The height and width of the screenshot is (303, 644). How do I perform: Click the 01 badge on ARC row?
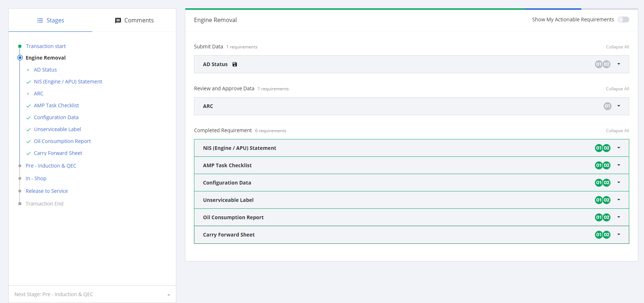608,106
